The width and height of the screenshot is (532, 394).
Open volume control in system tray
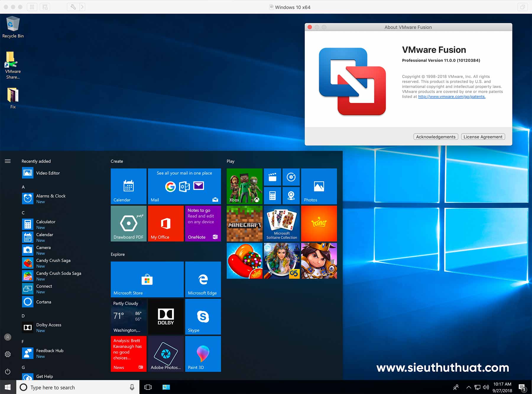pos(486,387)
